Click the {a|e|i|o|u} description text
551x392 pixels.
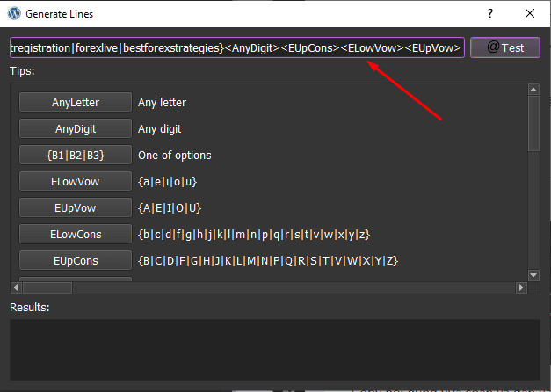(168, 182)
